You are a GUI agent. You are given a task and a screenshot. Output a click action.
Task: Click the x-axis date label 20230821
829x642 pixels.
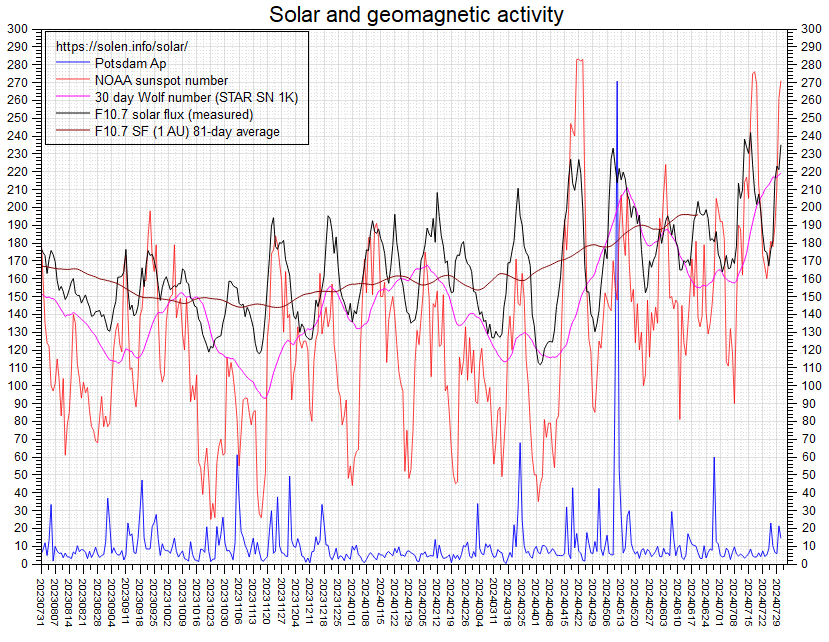[84, 602]
